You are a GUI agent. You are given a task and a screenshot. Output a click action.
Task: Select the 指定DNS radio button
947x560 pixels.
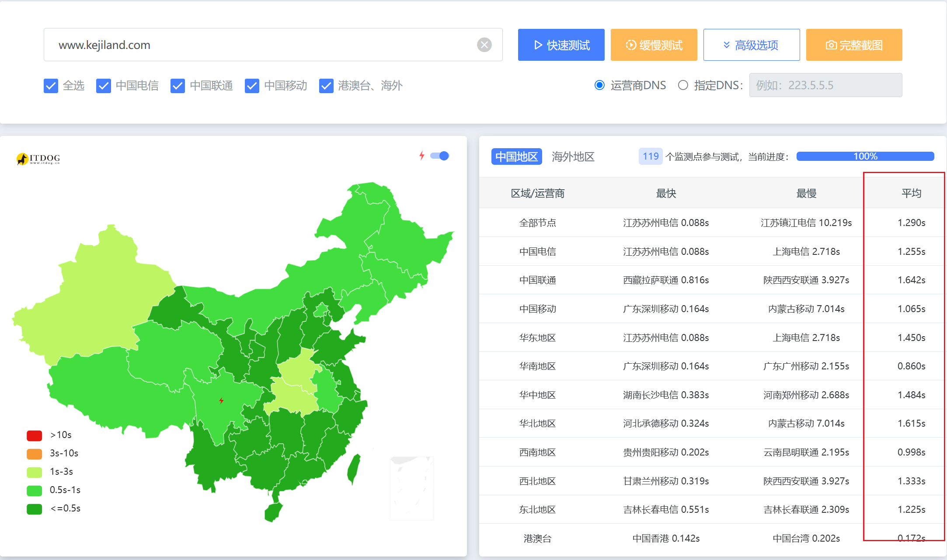pyautogui.click(x=683, y=85)
